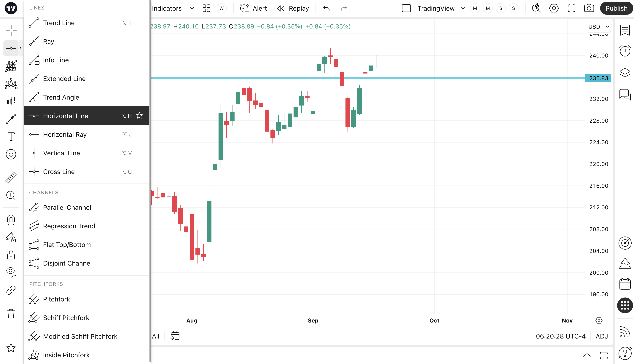
Task: Open the Alerts clock panel icon
Action: tap(625, 51)
